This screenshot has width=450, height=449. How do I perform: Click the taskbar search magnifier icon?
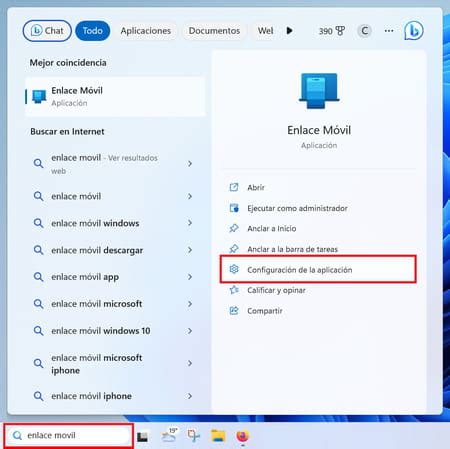(17, 435)
